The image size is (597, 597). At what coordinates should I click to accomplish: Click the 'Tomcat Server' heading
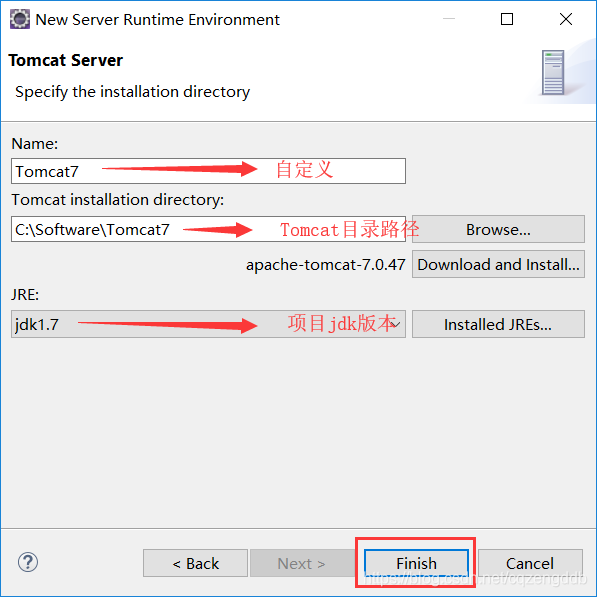65,60
